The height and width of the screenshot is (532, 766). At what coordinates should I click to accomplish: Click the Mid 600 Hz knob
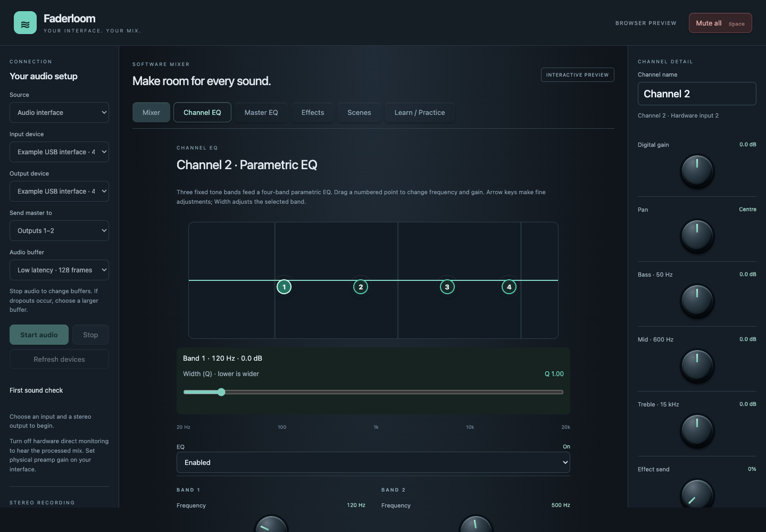click(697, 365)
